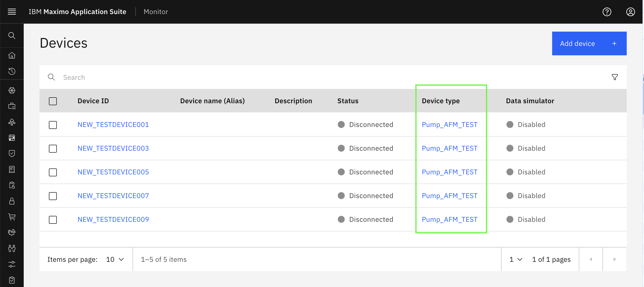Sort by Device type column header
Viewport: 644px width, 287px height.
pos(441,101)
